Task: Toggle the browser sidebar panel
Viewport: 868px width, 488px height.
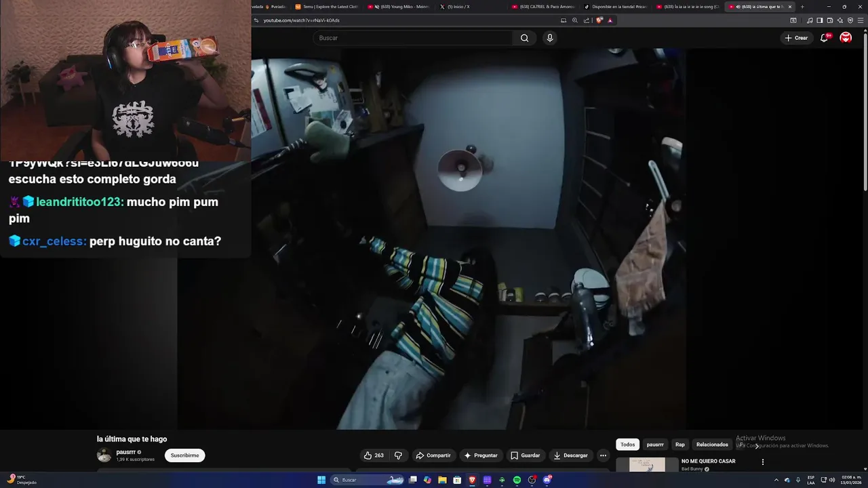Action: [x=819, y=20]
